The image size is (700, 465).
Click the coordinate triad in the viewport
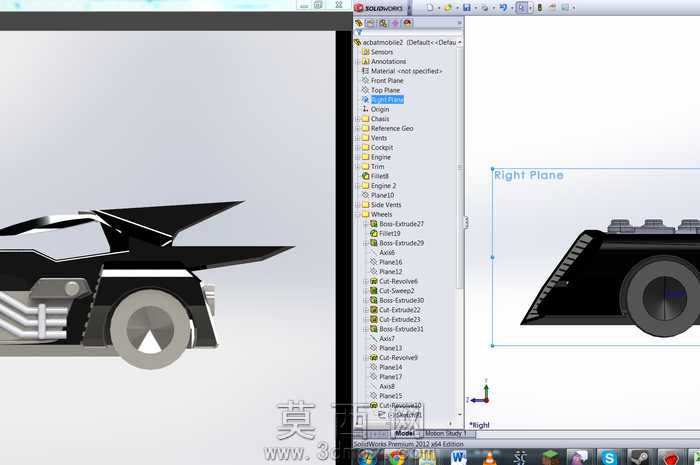(479, 393)
